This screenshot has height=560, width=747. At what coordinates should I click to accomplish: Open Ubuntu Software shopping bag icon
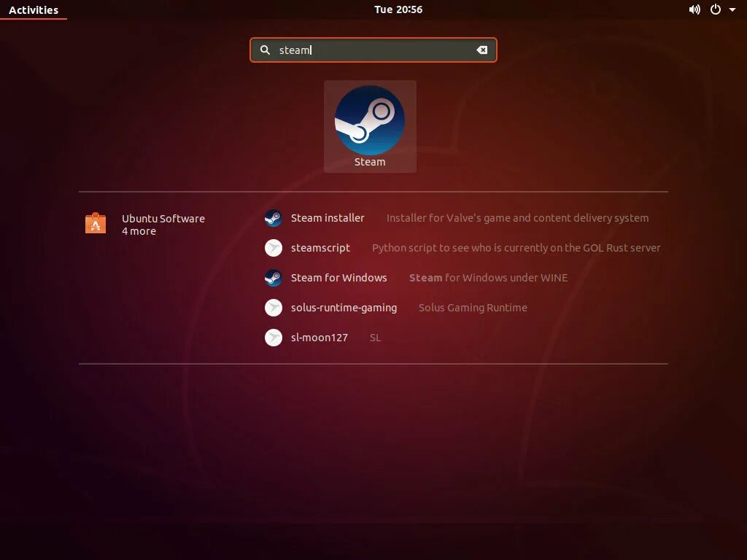click(x=96, y=223)
